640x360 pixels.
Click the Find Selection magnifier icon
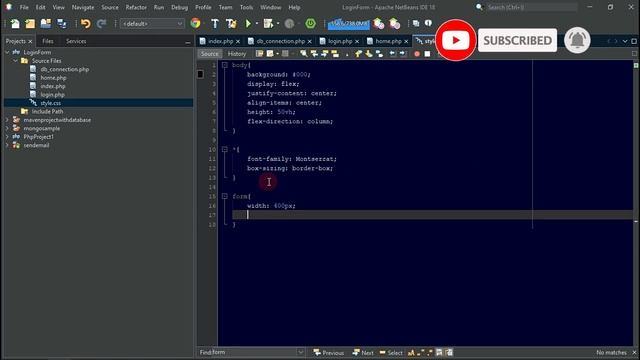(x=304, y=54)
